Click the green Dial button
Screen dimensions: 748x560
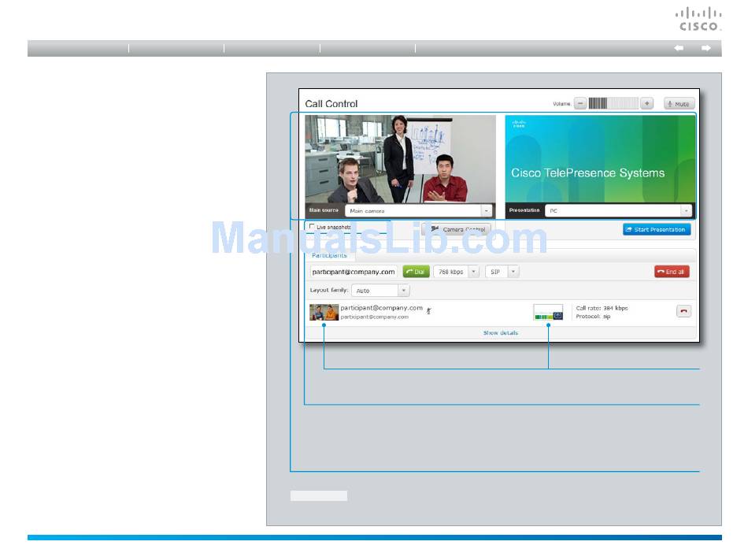pyautogui.click(x=416, y=272)
